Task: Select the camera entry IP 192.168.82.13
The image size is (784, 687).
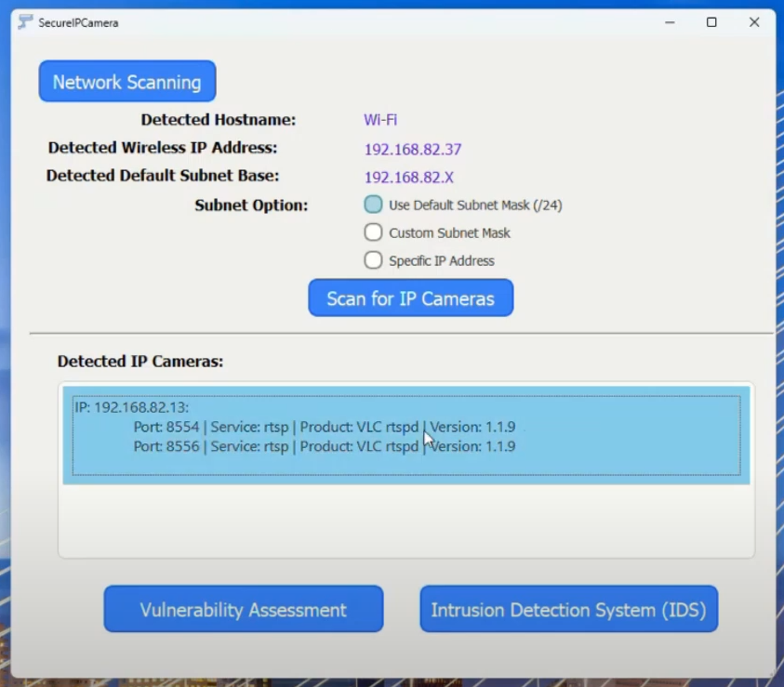Action: coord(131,407)
